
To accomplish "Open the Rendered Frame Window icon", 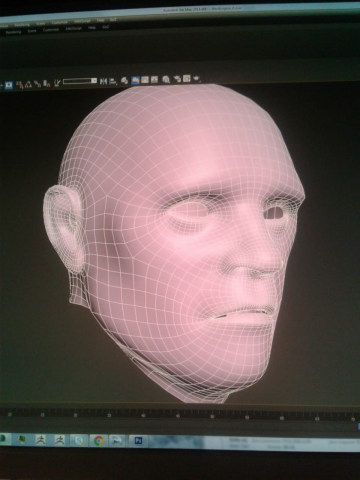I will 187,79.
